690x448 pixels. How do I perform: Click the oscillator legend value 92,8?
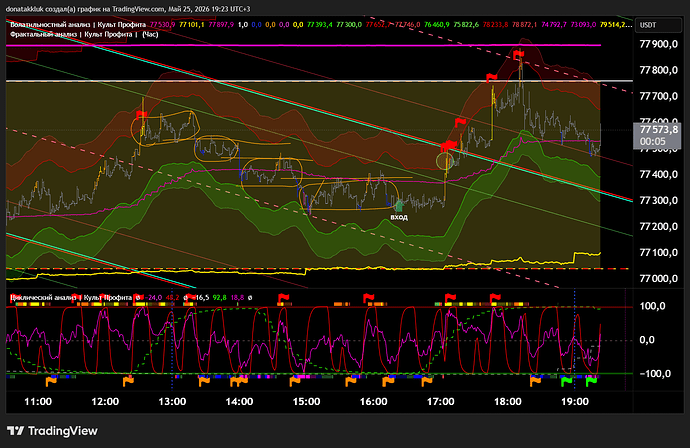(x=220, y=297)
